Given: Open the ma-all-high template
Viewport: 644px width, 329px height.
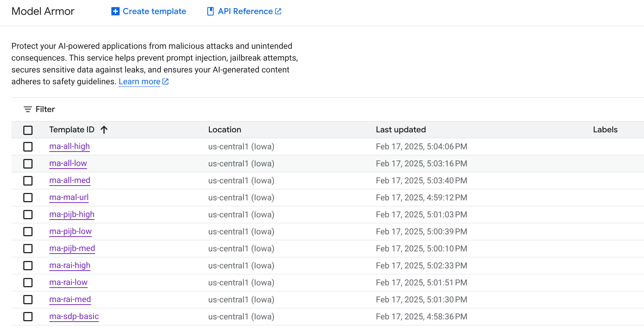Looking at the screenshot, I should tap(70, 146).
